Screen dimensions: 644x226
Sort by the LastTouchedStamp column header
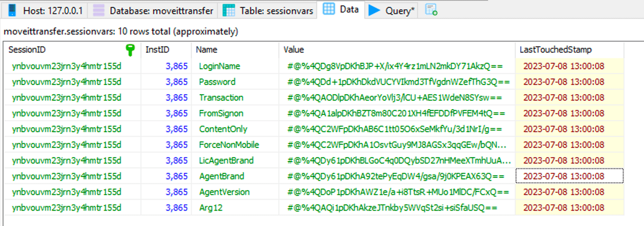[x=555, y=50]
